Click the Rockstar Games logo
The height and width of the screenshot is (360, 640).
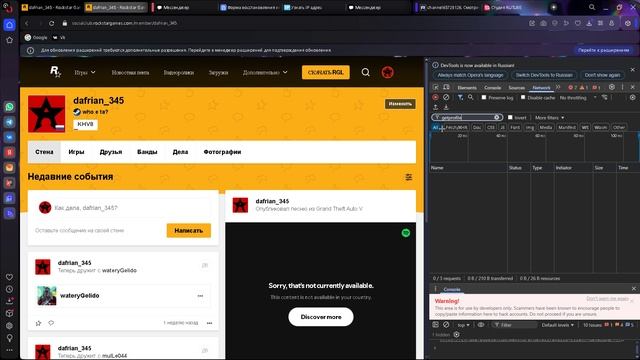tap(56, 72)
